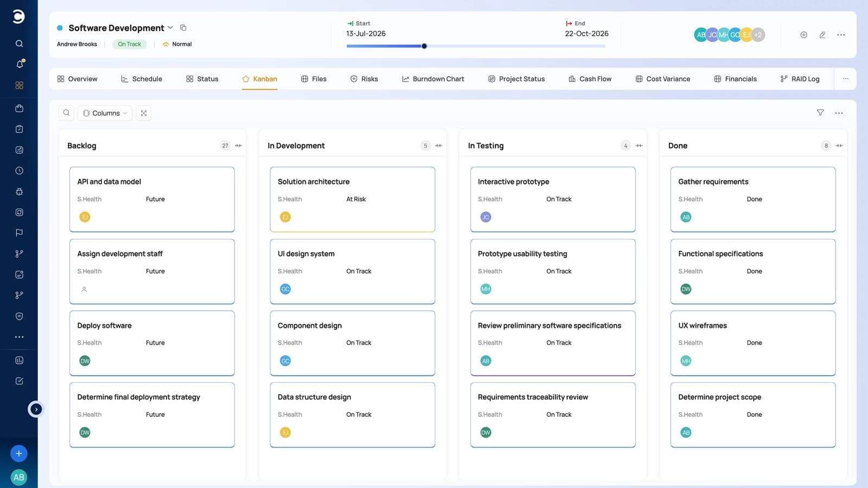The height and width of the screenshot is (488, 868).
Task: Switch to the Overview tab
Action: click(77, 79)
